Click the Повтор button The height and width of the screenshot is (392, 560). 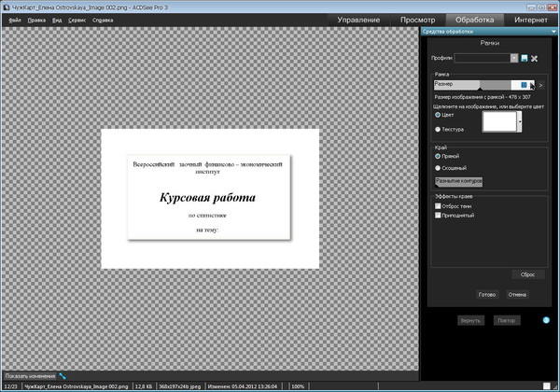coord(507,320)
